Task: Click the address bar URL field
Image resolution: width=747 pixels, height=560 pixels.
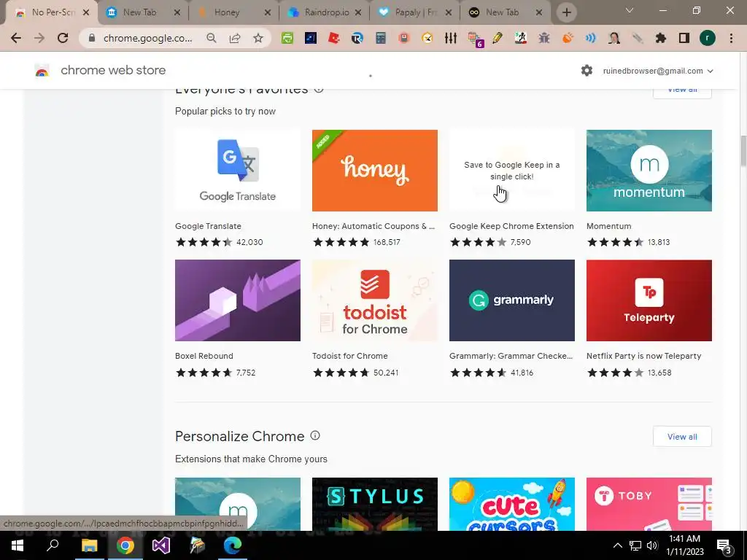Action: pyautogui.click(x=147, y=38)
